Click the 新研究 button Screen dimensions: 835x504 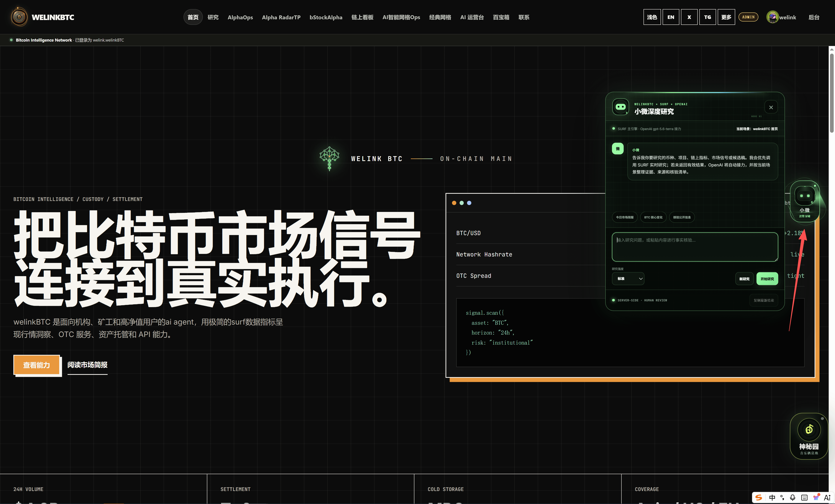point(744,279)
